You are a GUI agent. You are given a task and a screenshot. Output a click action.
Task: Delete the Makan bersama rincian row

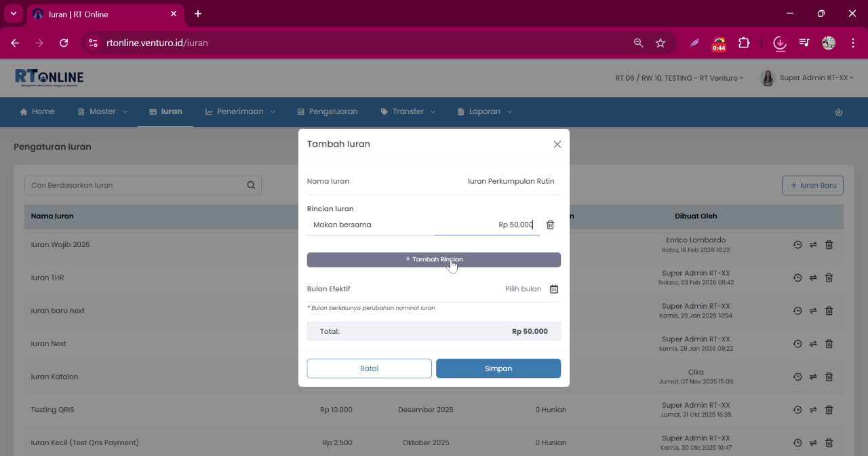(x=550, y=225)
